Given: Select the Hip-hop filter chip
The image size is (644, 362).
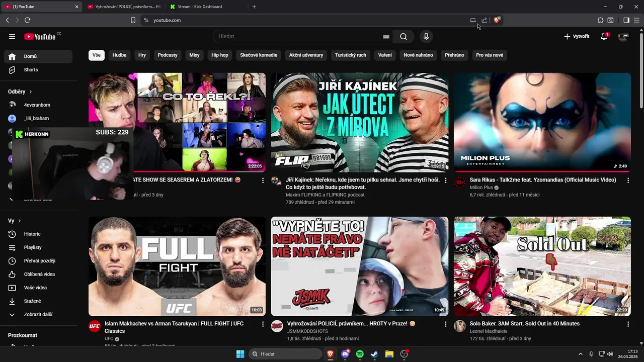Looking at the screenshot, I should click(x=220, y=55).
